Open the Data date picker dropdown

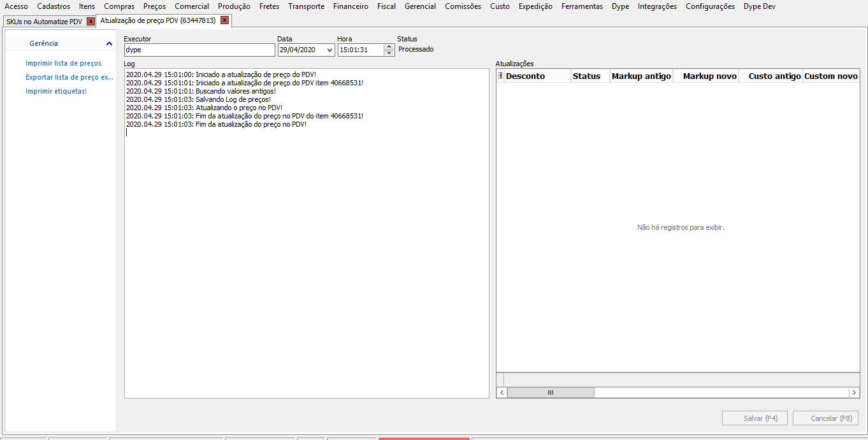[x=329, y=50]
